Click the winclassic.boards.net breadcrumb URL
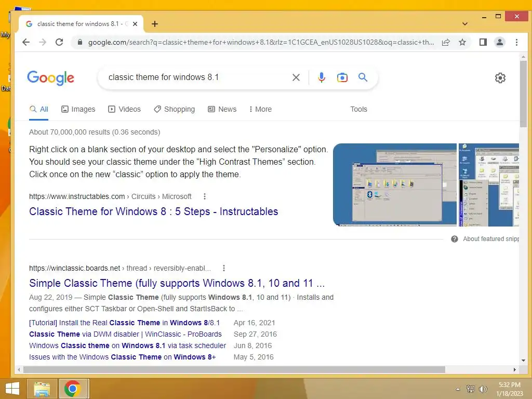This screenshot has width=532, height=399. [120, 268]
